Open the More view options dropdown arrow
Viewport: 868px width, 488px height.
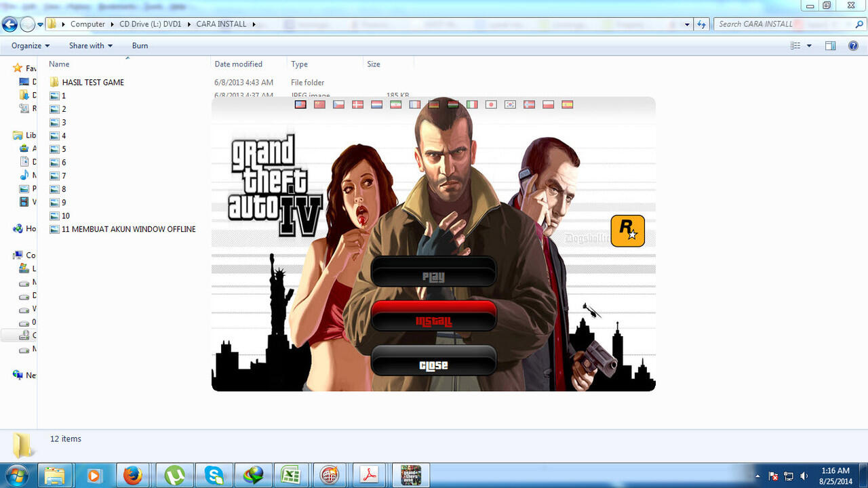click(809, 45)
